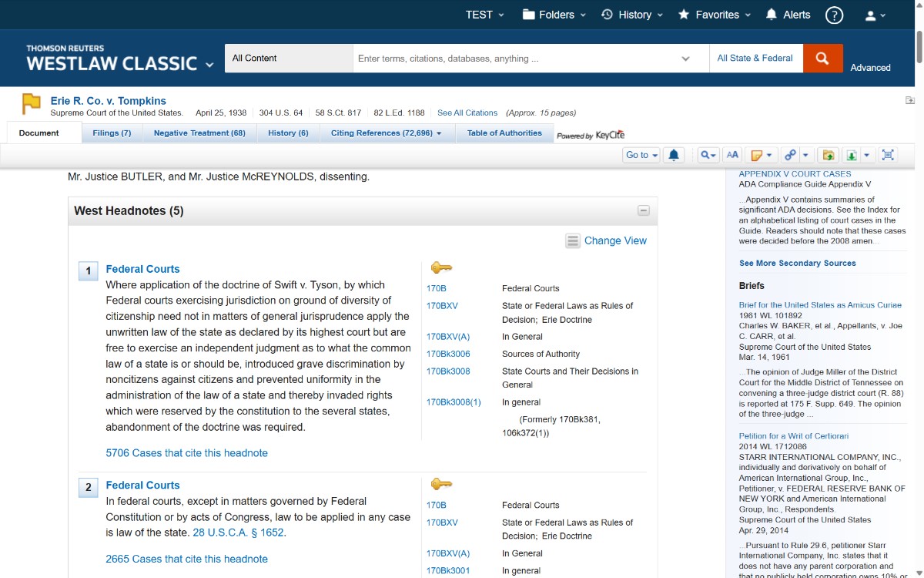This screenshot has height=578, width=924.
Task: Click the orange search magnifier button
Action: [822, 59]
